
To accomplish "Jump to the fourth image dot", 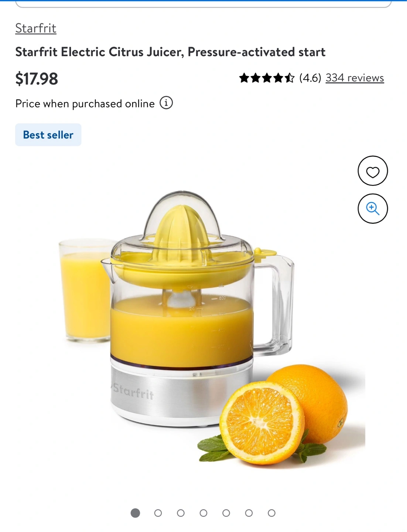I will (x=203, y=513).
